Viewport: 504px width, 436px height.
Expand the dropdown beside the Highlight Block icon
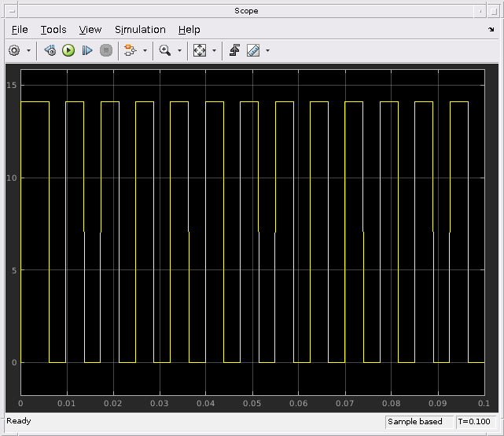145,50
